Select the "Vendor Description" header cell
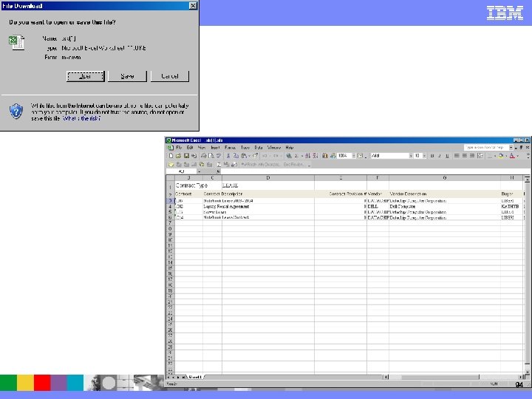Screen dimensions: 532x399 pyautogui.click(x=445, y=194)
